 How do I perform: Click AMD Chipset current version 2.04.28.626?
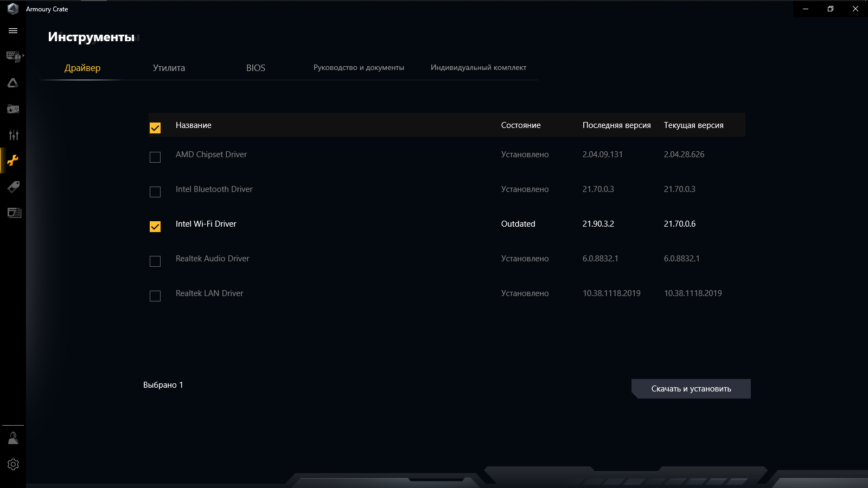tap(684, 155)
